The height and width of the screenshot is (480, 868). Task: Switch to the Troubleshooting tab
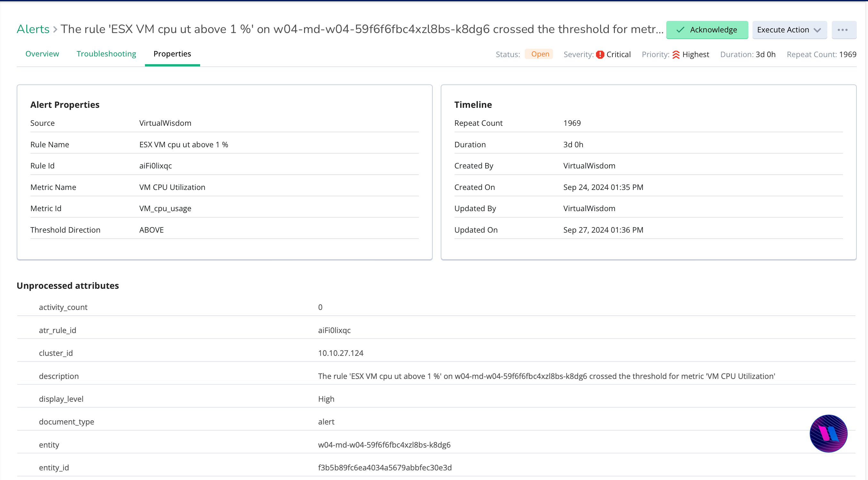106,54
